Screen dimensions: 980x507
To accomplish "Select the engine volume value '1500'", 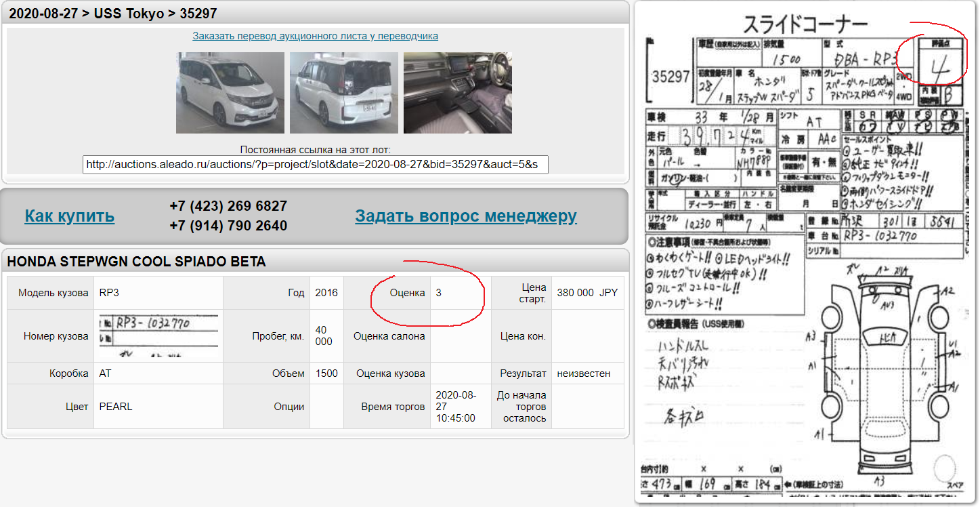I will [326, 373].
